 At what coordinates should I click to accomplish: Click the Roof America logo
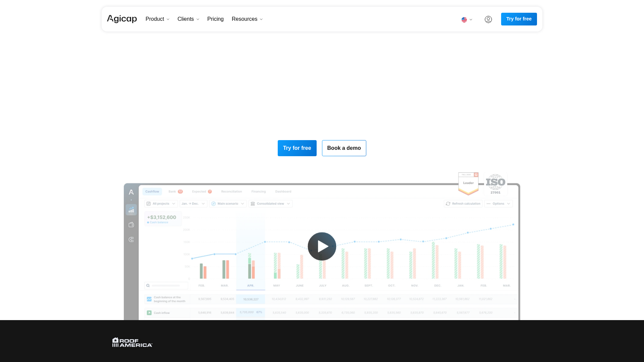point(132,342)
